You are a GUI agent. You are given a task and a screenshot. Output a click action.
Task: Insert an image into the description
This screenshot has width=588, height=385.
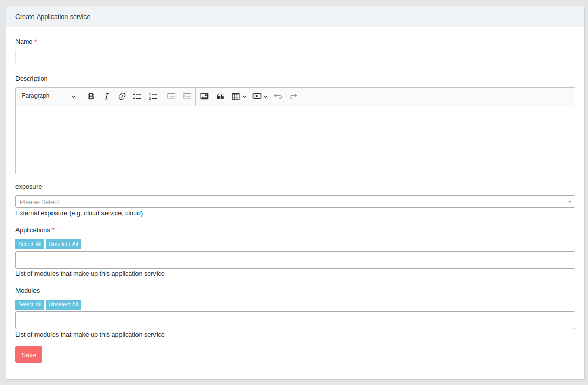coord(204,96)
